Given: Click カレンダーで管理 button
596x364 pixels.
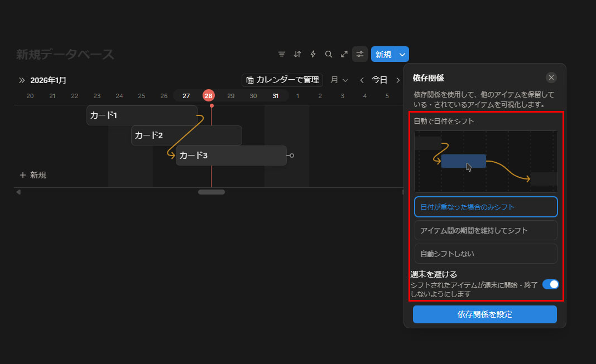Looking at the screenshot, I should pyautogui.click(x=282, y=80).
